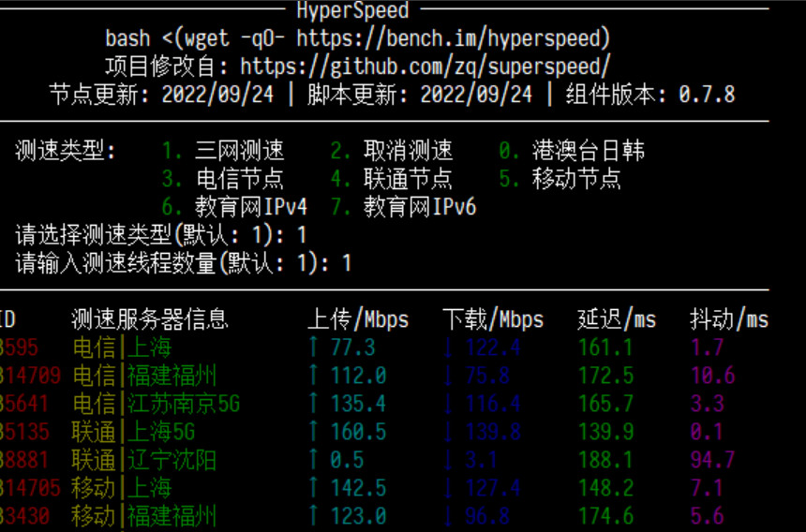
Task: Click the download arrow beside 3.1
Action: click(x=448, y=460)
